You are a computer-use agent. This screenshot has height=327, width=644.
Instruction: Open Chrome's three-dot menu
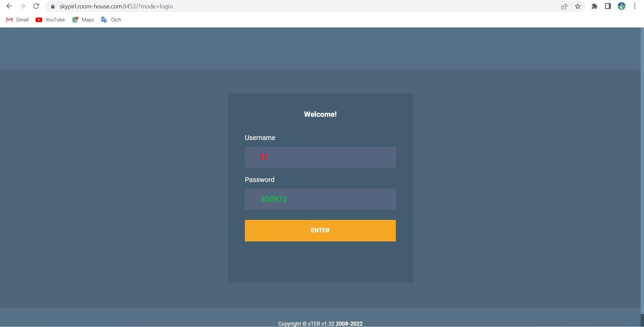pos(635,6)
